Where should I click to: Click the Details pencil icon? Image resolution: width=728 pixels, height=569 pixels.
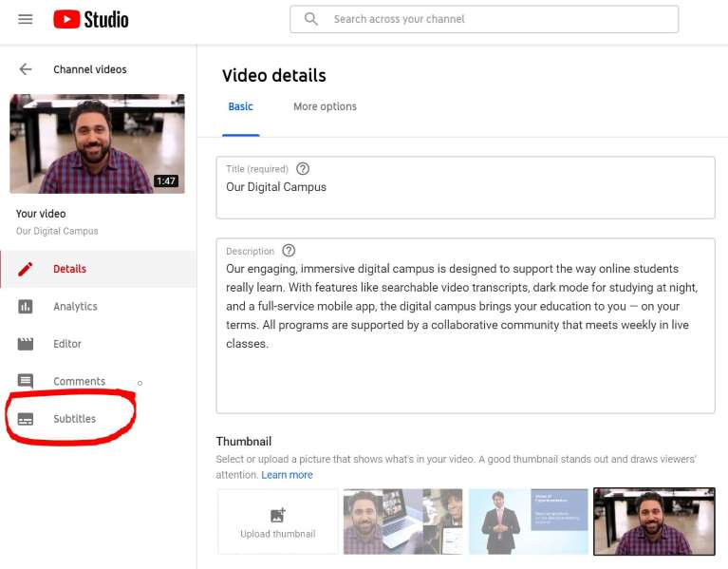26,269
